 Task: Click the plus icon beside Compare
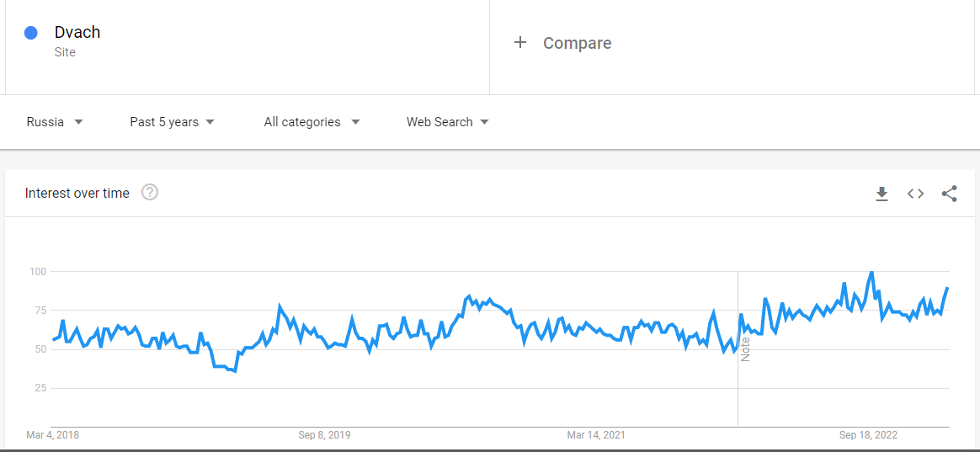click(x=520, y=43)
